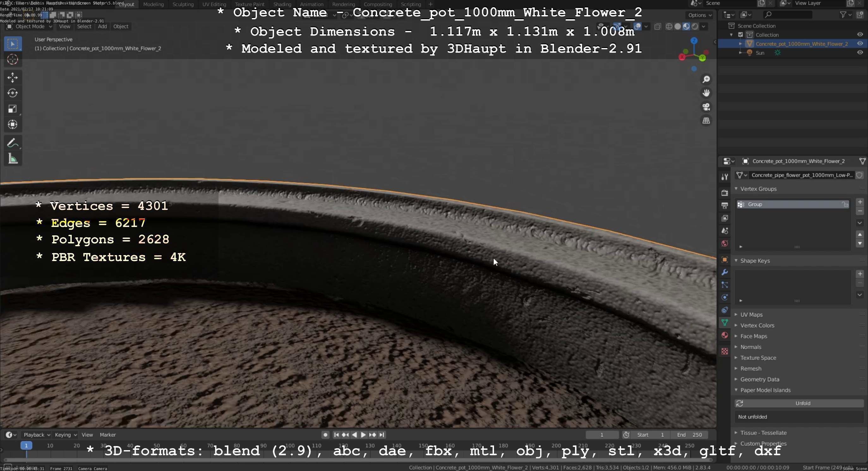The image size is (868, 471).
Task: Toggle visibility of the Sun object
Action: (860, 52)
